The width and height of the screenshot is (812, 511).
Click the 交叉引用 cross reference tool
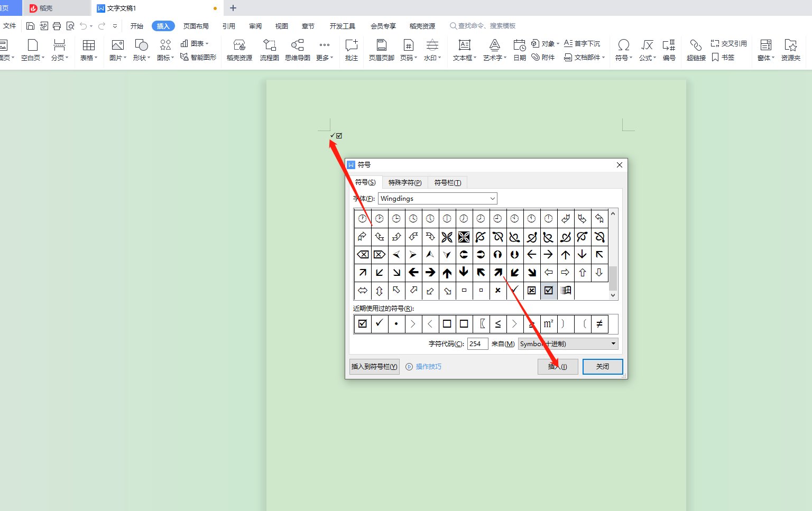[x=729, y=43]
